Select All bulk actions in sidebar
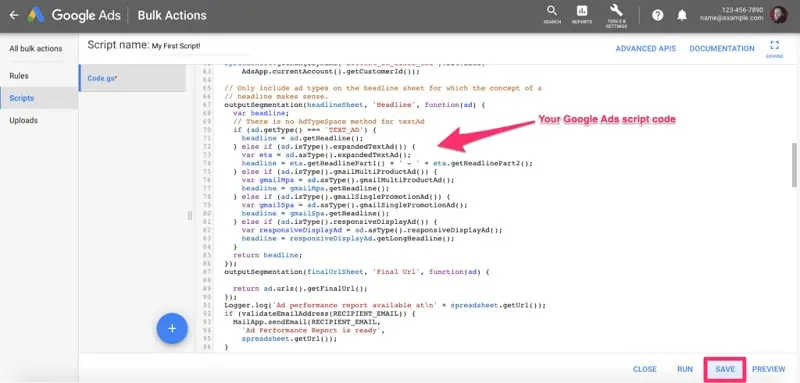 tap(36, 48)
